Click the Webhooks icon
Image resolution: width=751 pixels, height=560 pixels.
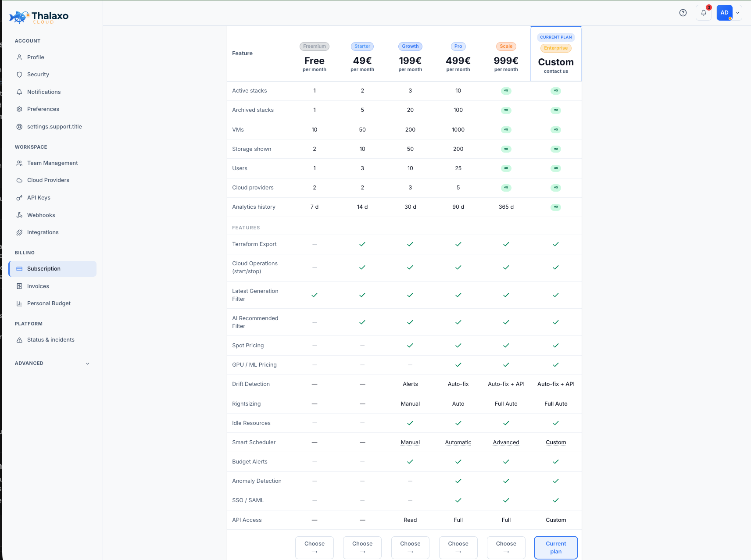click(x=19, y=215)
